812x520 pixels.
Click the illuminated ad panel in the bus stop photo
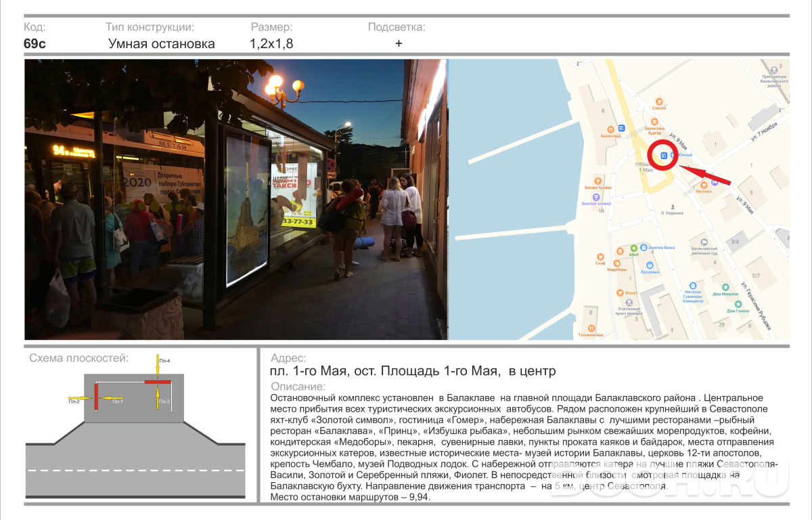tap(248, 203)
